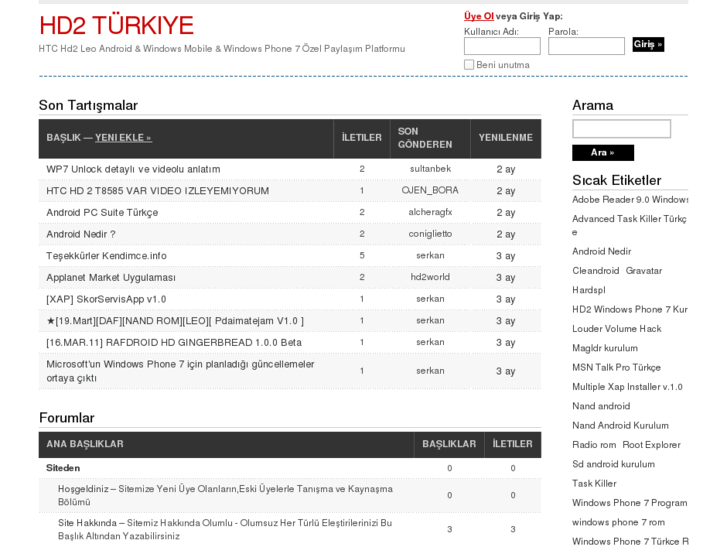Enable the Beni unutma checkbox
Image resolution: width=727 pixels, height=545 pixels.
click(x=469, y=64)
